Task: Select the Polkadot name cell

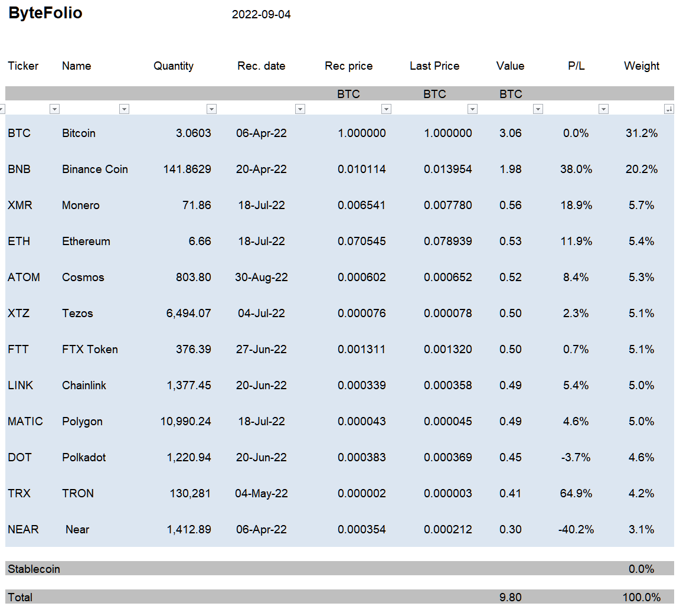Action: [x=84, y=458]
